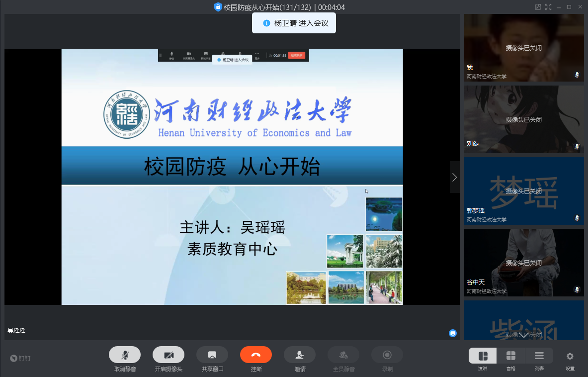Click info icon in join notification
The height and width of the screenshot is (377, 588).
(266, 23)
